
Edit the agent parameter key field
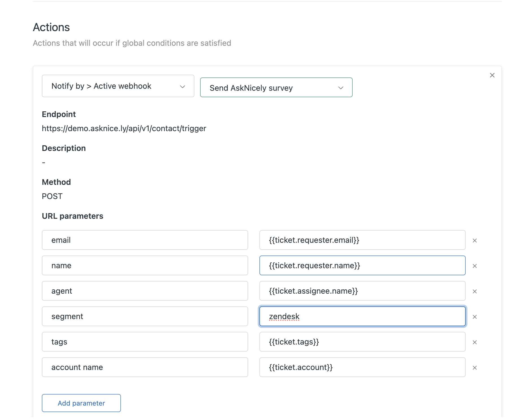(145, 291)
